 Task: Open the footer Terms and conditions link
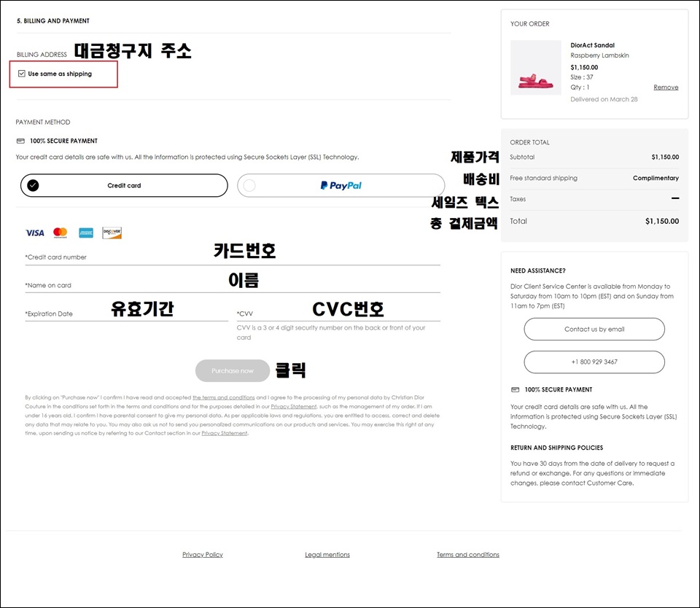click(468, 555)
